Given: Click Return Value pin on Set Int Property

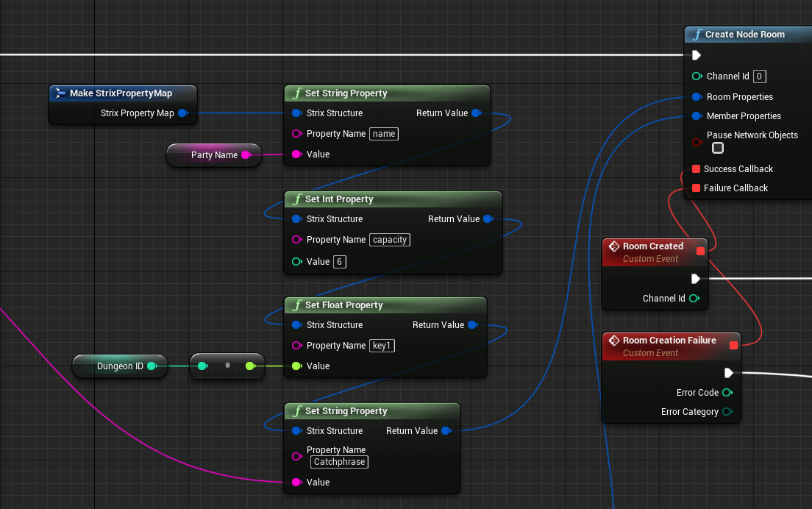Looking at the screenshot, I should coord(488,219).
